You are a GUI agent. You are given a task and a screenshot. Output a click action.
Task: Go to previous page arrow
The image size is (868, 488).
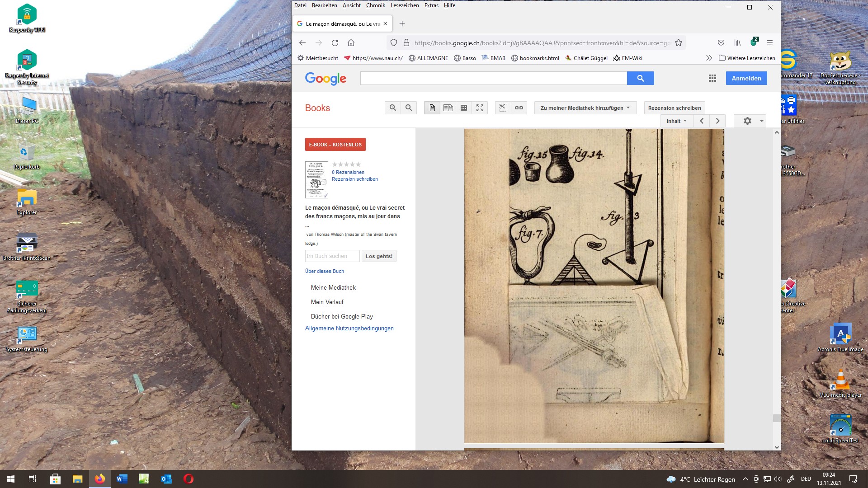tap(702, 121)
